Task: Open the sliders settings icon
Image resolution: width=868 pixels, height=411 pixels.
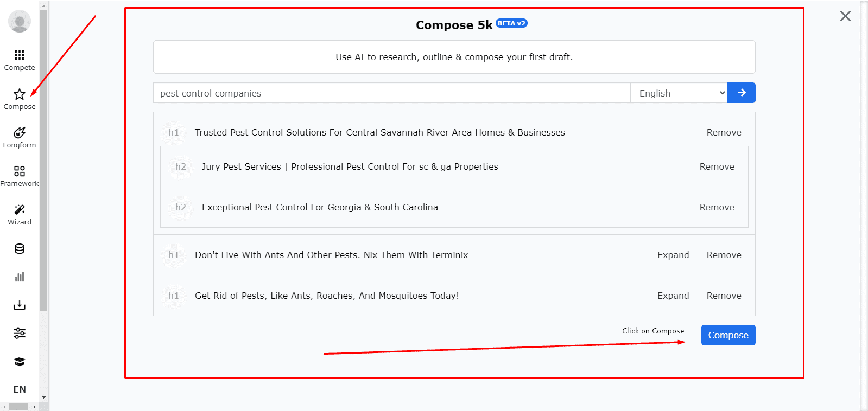Action: tap(20, 333)
